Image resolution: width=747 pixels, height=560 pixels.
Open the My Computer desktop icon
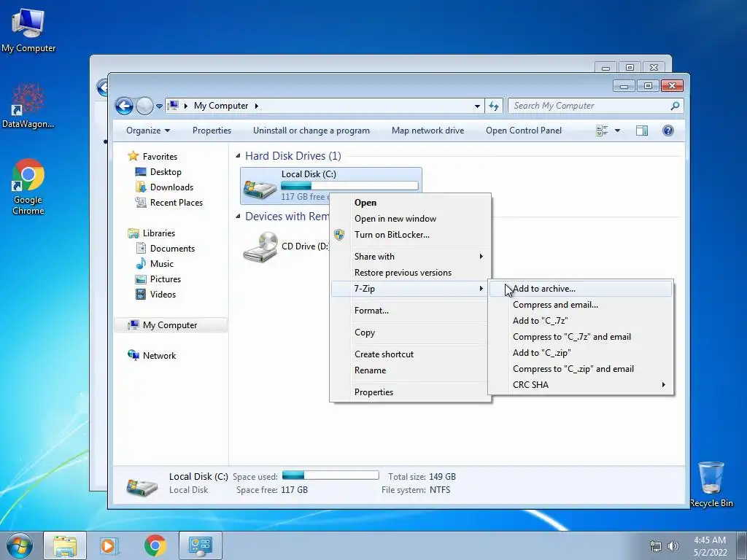tap(28, 31)
